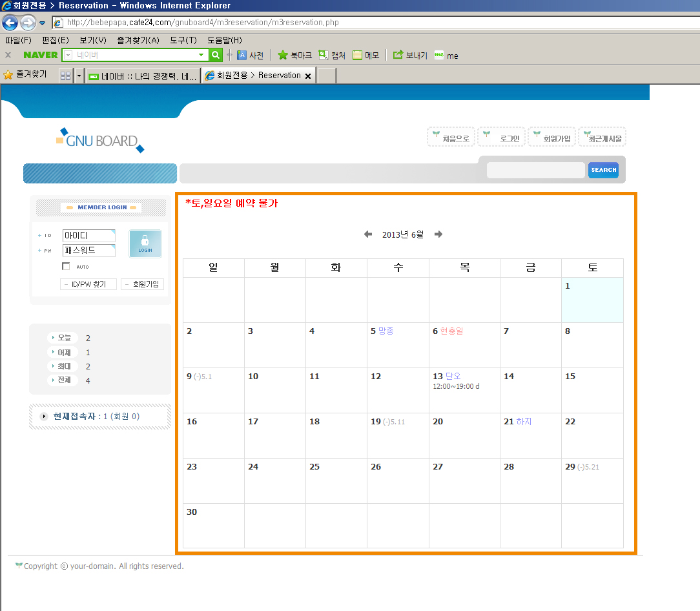
Task: Click the 회원가입 button under login
Action: coord(143,284)
